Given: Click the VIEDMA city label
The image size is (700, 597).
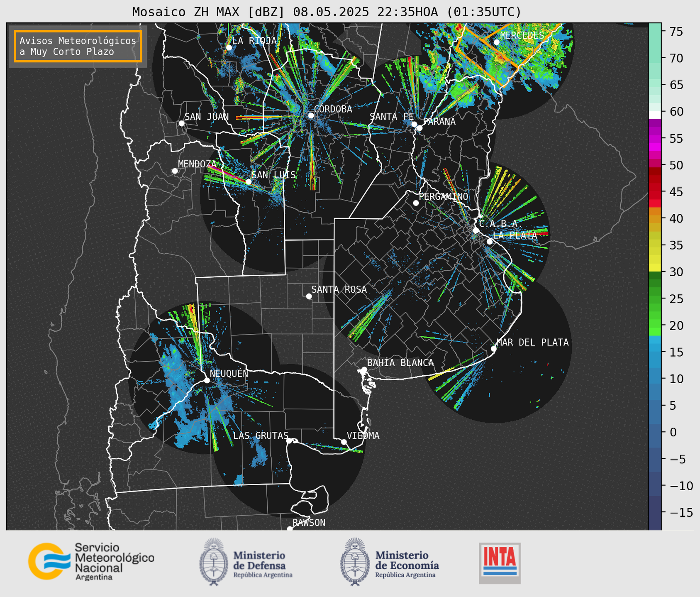Looking at the screenshot, I should (363, 436).
